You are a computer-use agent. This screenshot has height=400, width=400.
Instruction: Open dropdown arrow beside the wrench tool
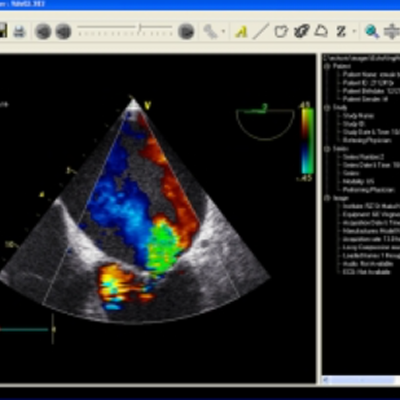[223, 31]
